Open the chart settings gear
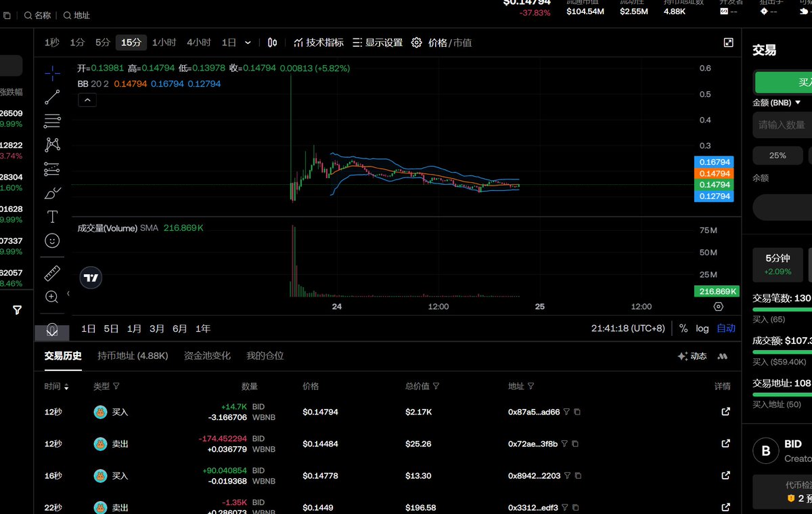 point(417,42)
